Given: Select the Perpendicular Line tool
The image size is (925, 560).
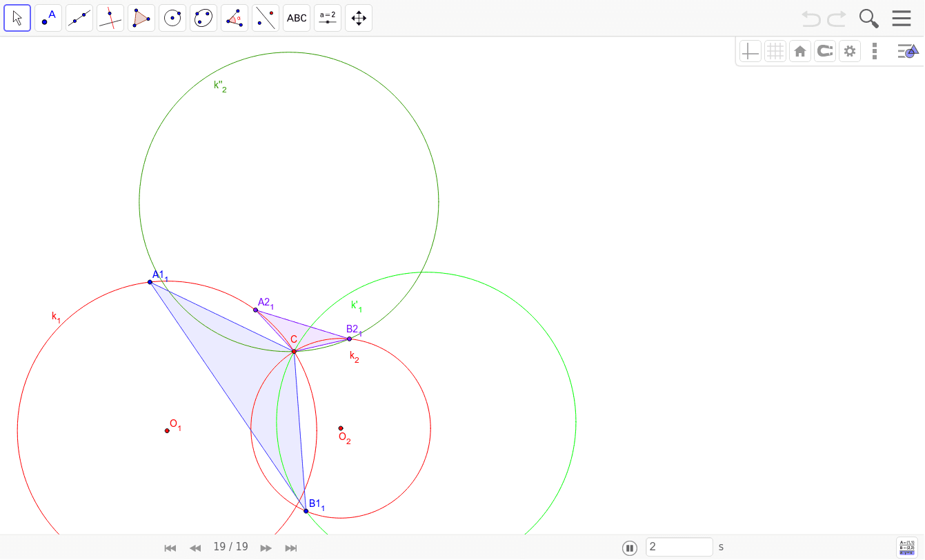Looking at the screenshot, I should (x=110, y=18).
